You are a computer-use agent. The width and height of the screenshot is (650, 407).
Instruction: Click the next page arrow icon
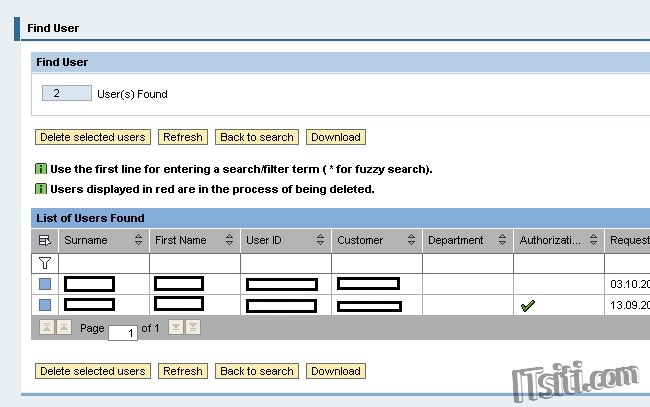[176, 328]
